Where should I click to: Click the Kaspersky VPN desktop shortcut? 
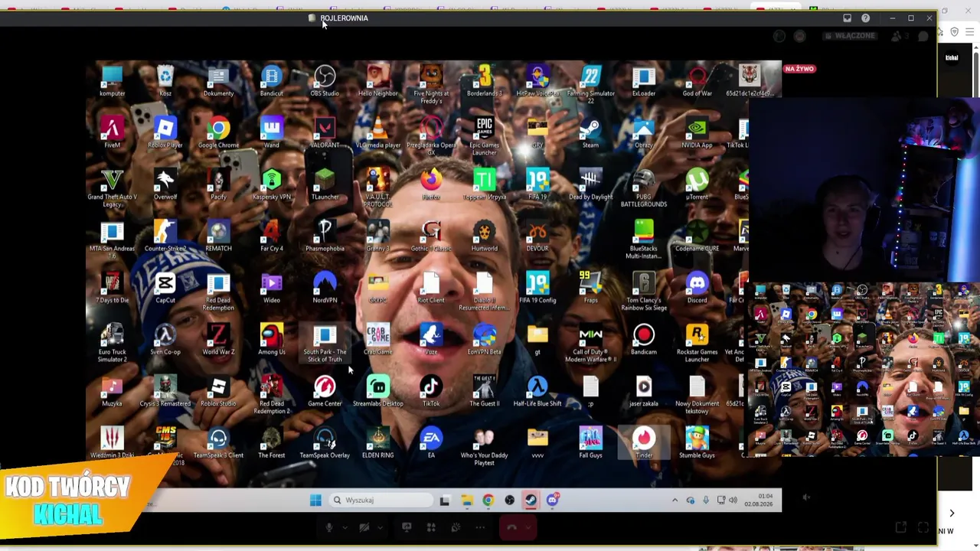coord(272,184)
